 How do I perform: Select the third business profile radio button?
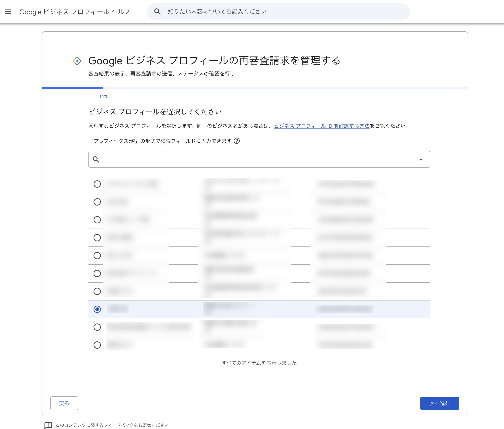97,220
